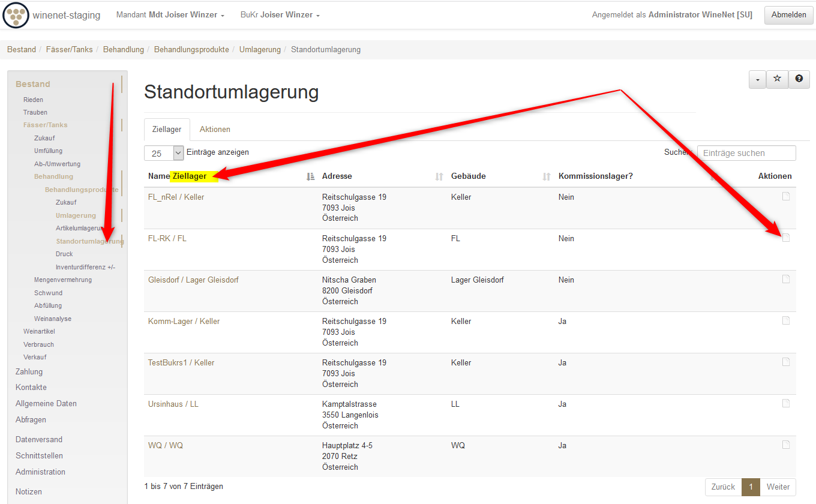816x504 pixels.
Task: Open the help question mark icon
Action: (x=799, y=79)
